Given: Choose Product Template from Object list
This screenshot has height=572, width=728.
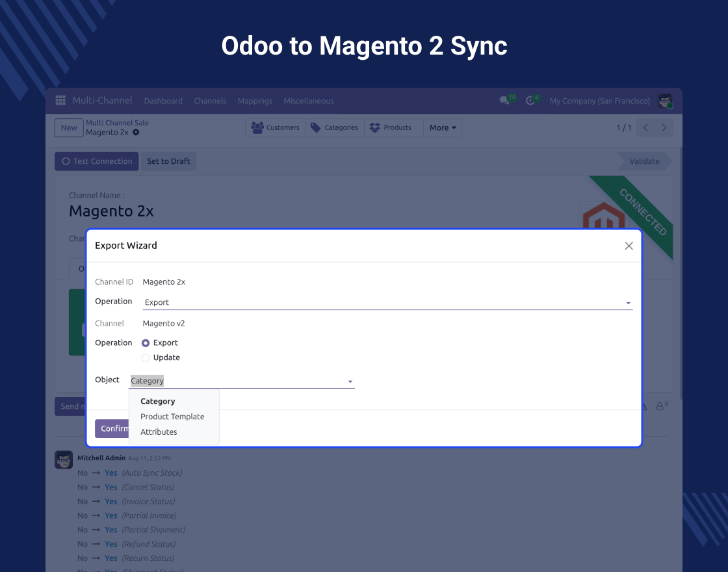Looking at the screenshot, I should coord(172,417).
